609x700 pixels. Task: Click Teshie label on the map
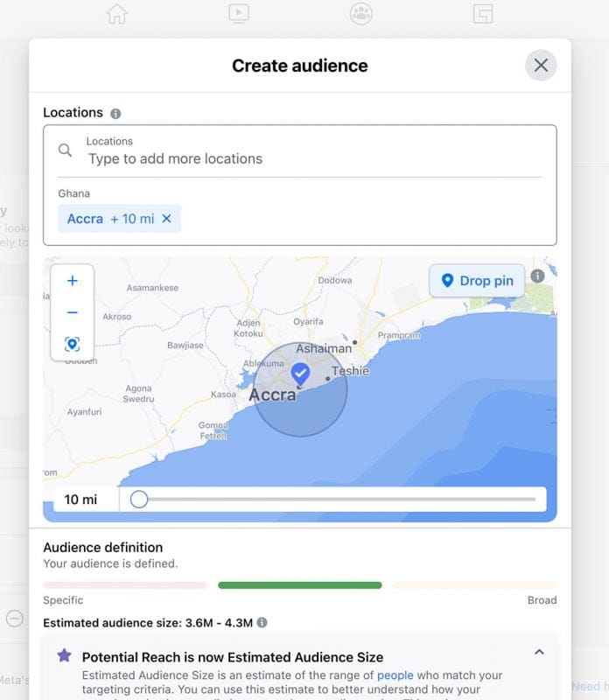pyautogui.click(x=351, y=370)
